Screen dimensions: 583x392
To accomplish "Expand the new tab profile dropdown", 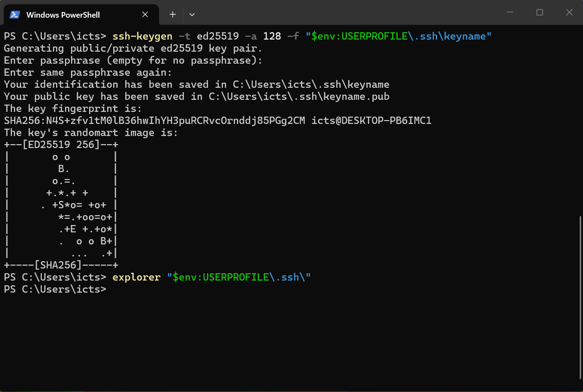I will [x=192, y=15].
